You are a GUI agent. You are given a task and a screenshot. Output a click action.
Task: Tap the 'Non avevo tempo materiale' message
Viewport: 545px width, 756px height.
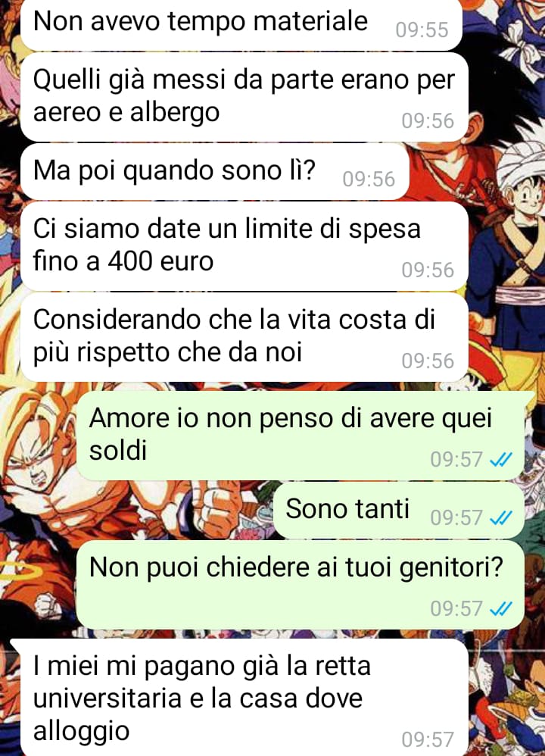pyautogui.click(x=241, y=23)
